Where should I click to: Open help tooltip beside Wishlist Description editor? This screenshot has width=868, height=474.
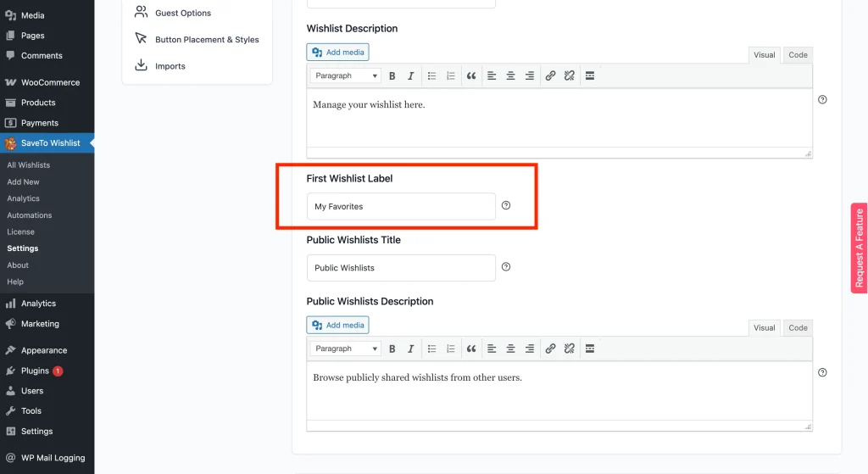pos(822,100)
